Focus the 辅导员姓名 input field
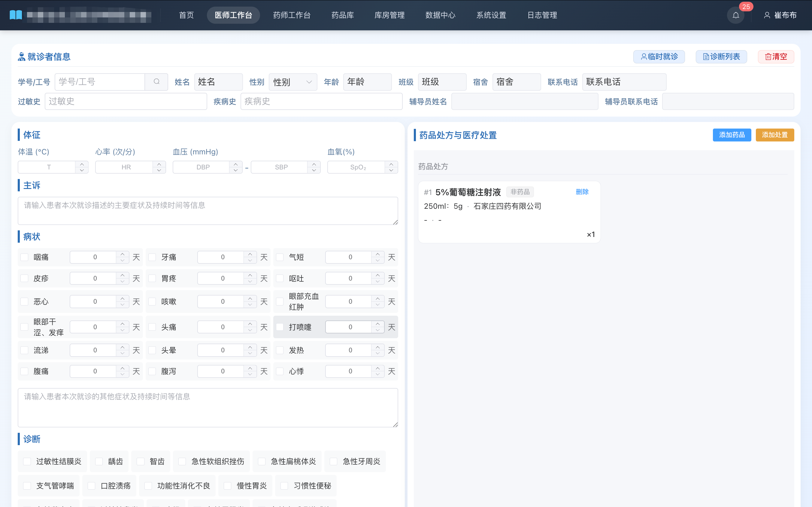 point(525,101)
